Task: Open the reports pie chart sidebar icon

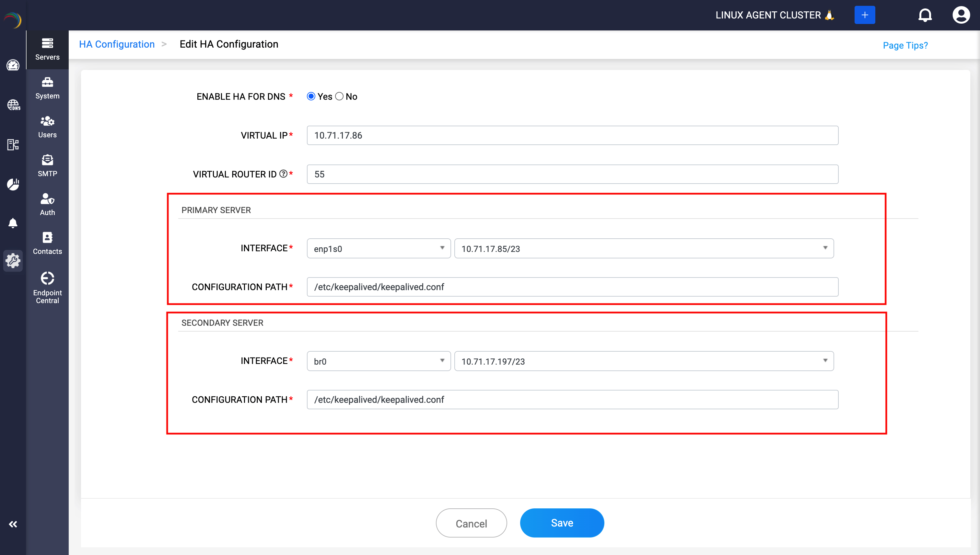Action: pos(13,185)
